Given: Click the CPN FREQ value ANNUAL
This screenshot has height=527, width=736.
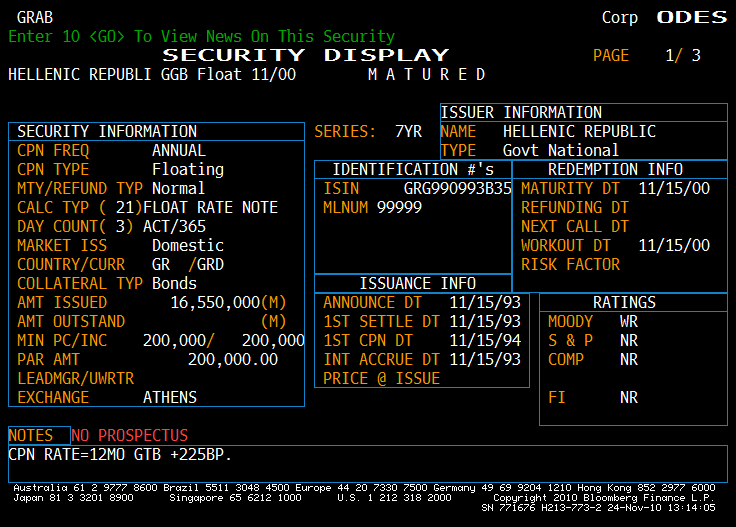Looking at the screenshot, I should tap(179, 150).
